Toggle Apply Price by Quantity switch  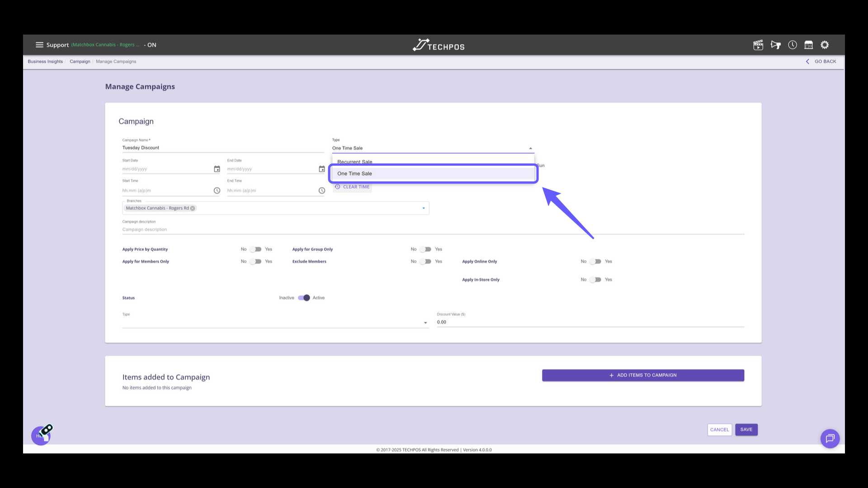click(x=256, y=249)
